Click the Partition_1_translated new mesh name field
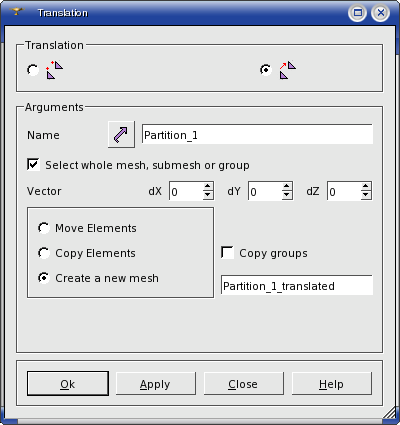The image size is (400, 425). click(297, 285)
